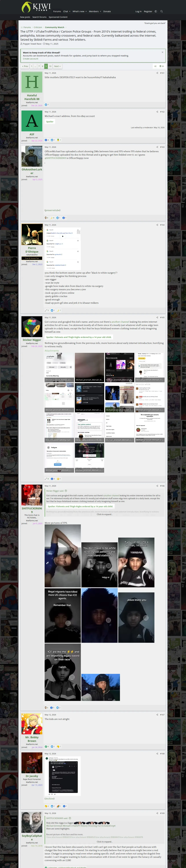Click the Kiwi Farms logo
The height and width of the screenshot is (868, 186).
[36, 7]
